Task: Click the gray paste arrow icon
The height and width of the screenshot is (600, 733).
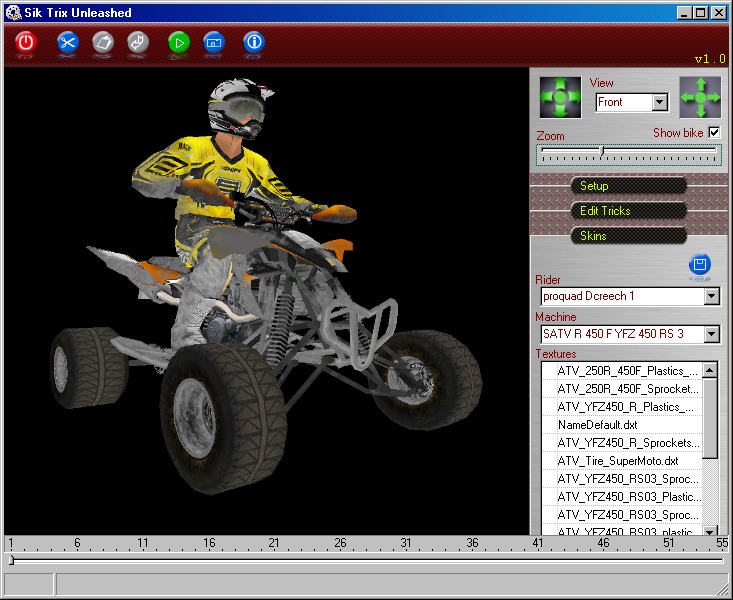Action: [138, 43]
